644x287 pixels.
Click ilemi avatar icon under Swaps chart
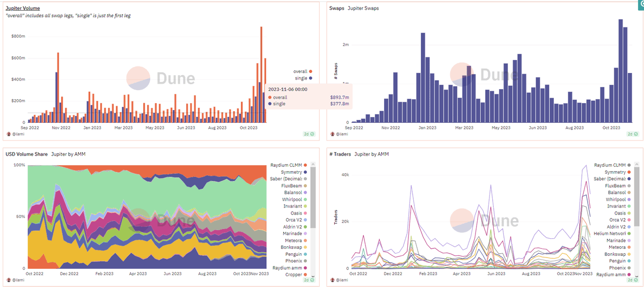(333, 134)
